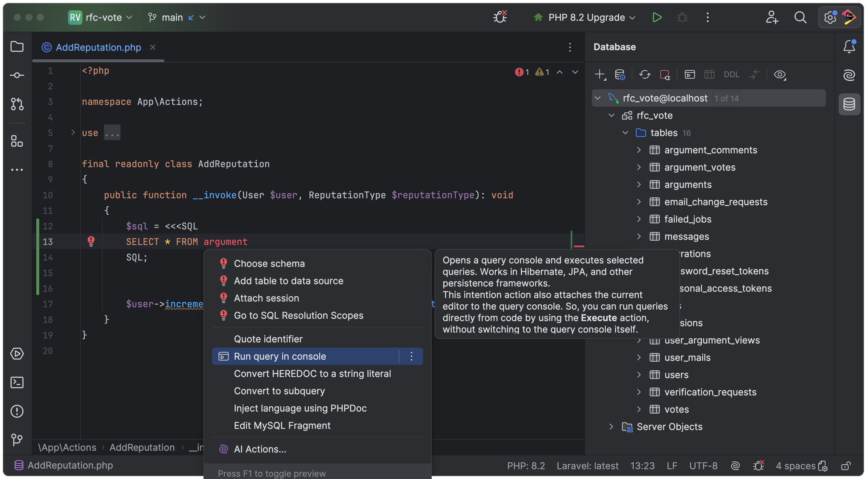
Task: Collapse the tables folder
Action: tap(625, 133)
